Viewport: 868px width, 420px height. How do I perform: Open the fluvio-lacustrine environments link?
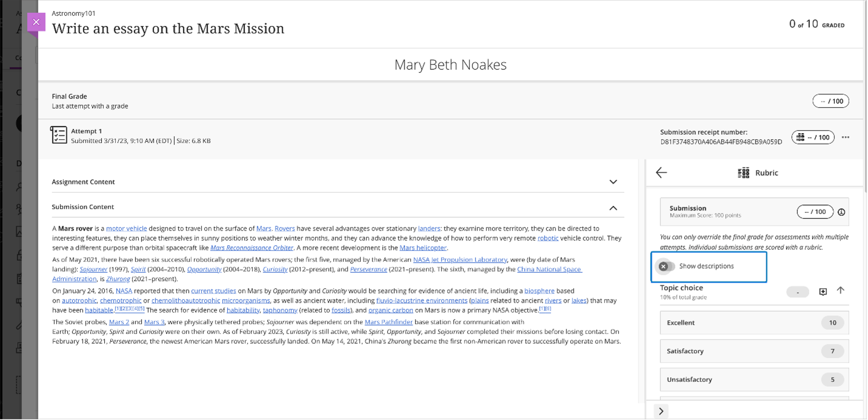[x=422, y=300]
